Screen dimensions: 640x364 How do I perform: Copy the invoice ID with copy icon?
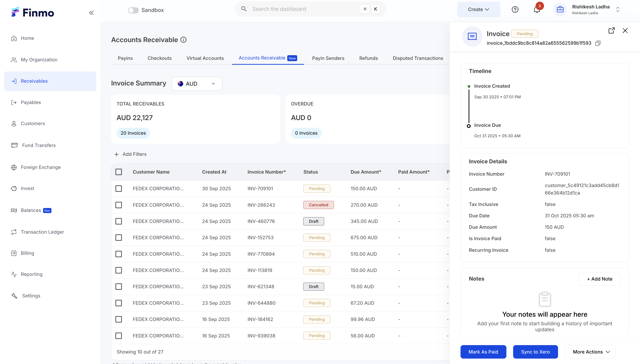click(x=598, y=43)
